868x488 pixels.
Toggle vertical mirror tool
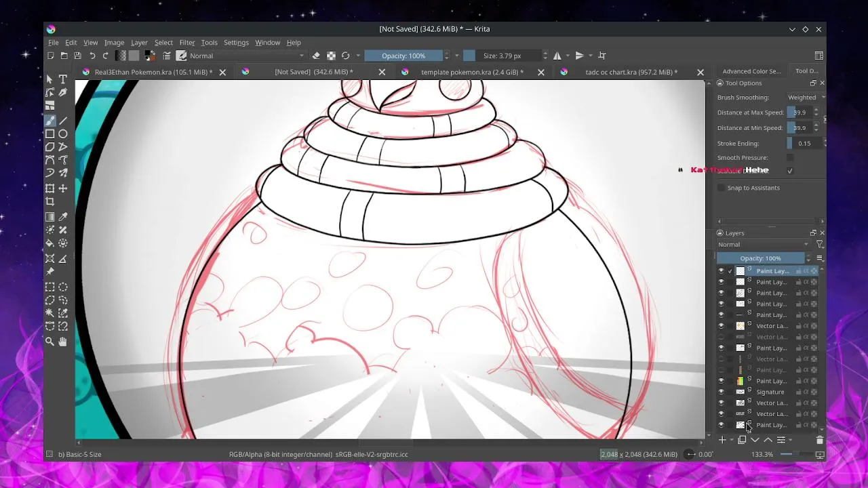coord(580,56)
